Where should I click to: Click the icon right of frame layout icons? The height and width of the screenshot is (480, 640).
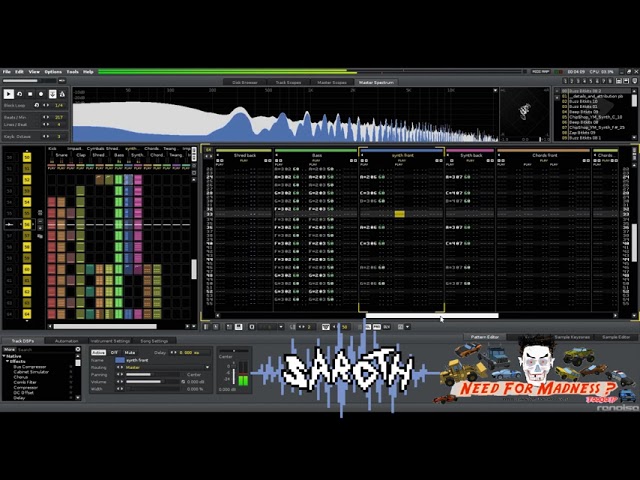[x=634, y=81]
